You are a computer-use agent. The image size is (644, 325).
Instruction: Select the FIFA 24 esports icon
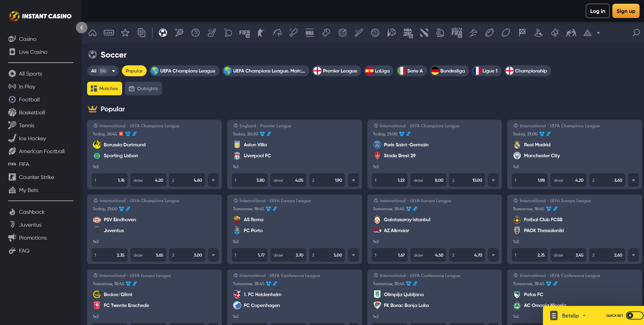[x=245, y=33]
